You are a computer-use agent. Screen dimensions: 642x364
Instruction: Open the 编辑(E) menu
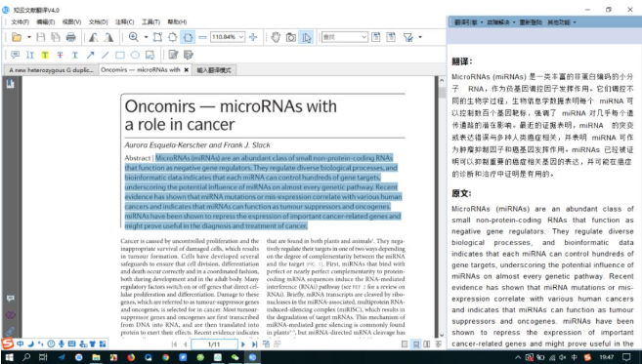[x=46, y=22]
